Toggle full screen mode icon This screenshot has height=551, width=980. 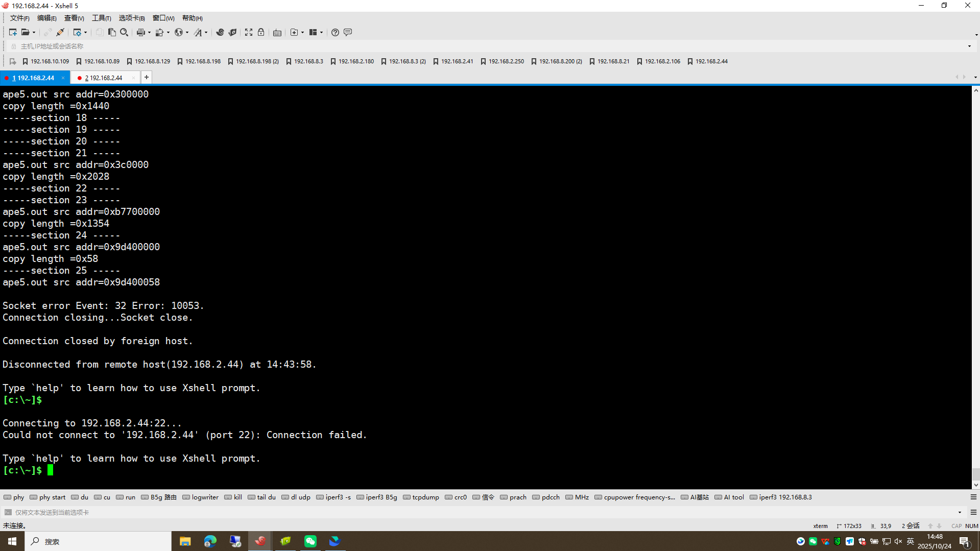point(249,32)
